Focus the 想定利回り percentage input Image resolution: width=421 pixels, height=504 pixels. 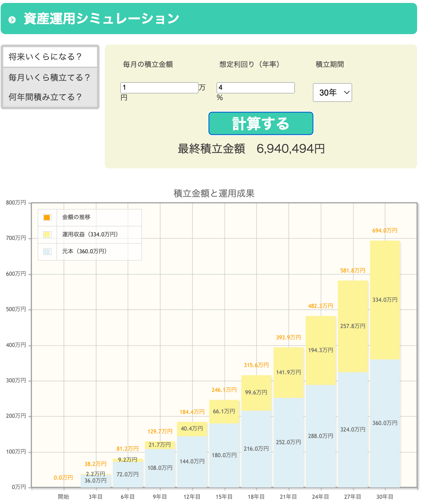click(x=255, y=88)
